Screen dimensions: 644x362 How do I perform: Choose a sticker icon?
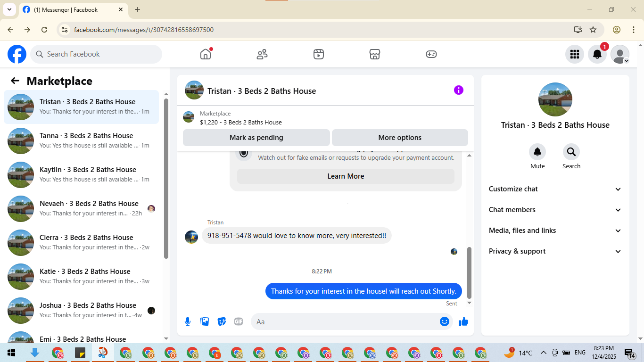[x=222, y=321]
